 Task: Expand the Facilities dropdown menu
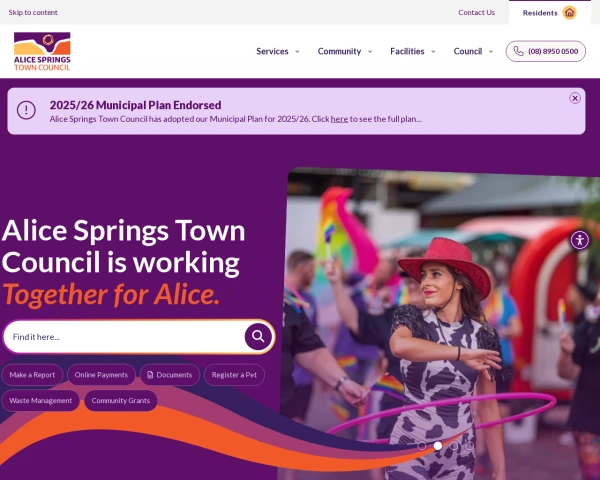click(x=413, y=51)
